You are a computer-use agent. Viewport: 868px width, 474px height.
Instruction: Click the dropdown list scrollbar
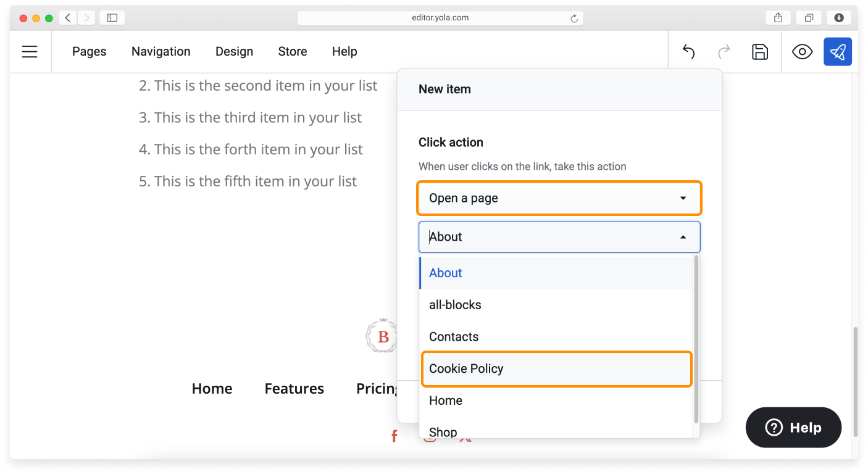pyautogui.click(x=696, y=339)
